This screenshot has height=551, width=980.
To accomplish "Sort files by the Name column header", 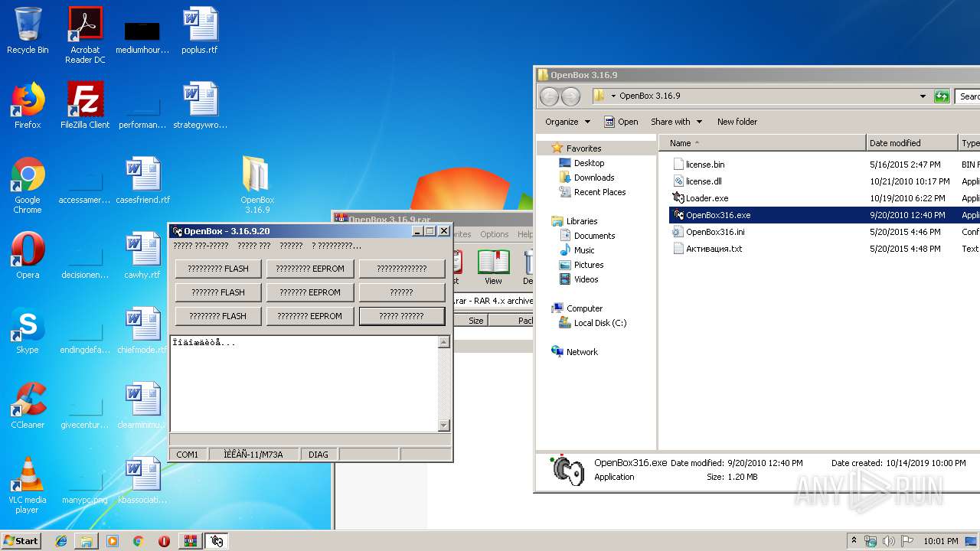I will pyautogui.click(x=762, y=143).
